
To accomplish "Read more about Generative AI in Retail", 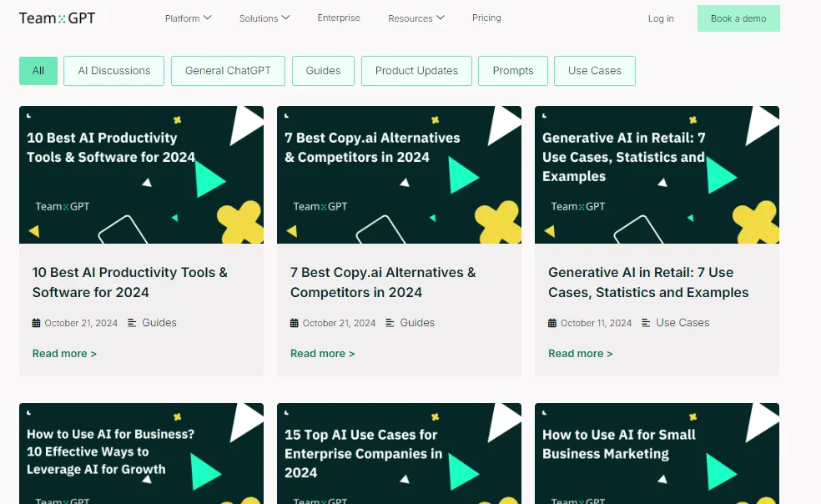I will pos(580,354).
